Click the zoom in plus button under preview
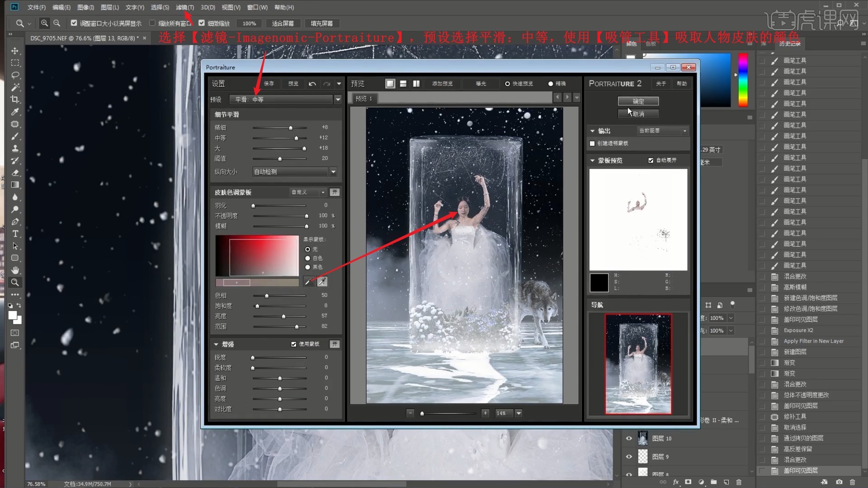868x488 pixels. [485, 413]
